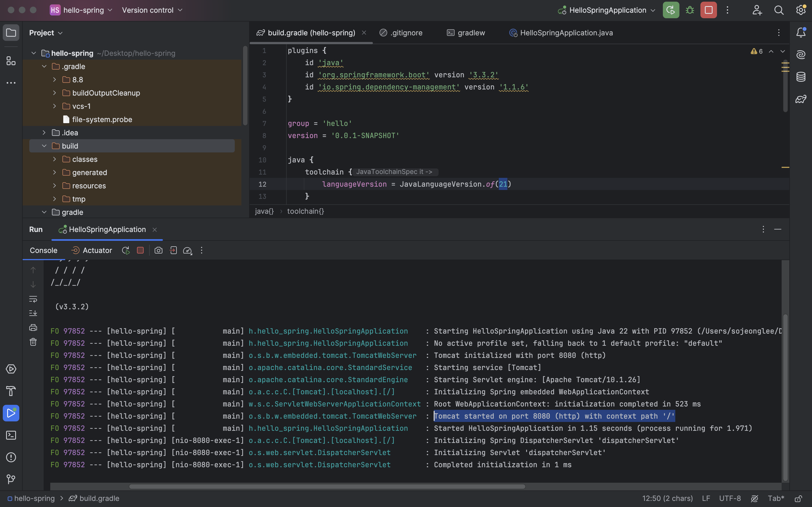Open the Version control dropdown
Image resolution: width=812 pixels, height=507 pixels.
pyautogui.click(x=152, y=10)
